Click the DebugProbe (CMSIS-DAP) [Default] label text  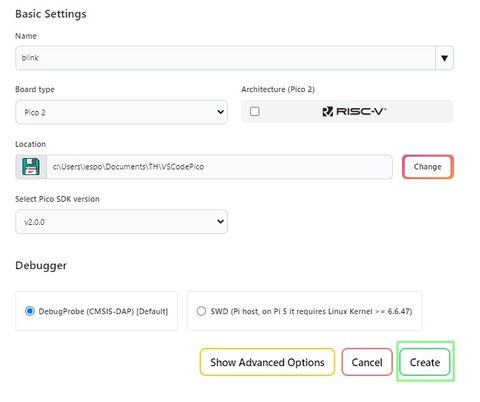pyautogui.click(x=103, y=311)
